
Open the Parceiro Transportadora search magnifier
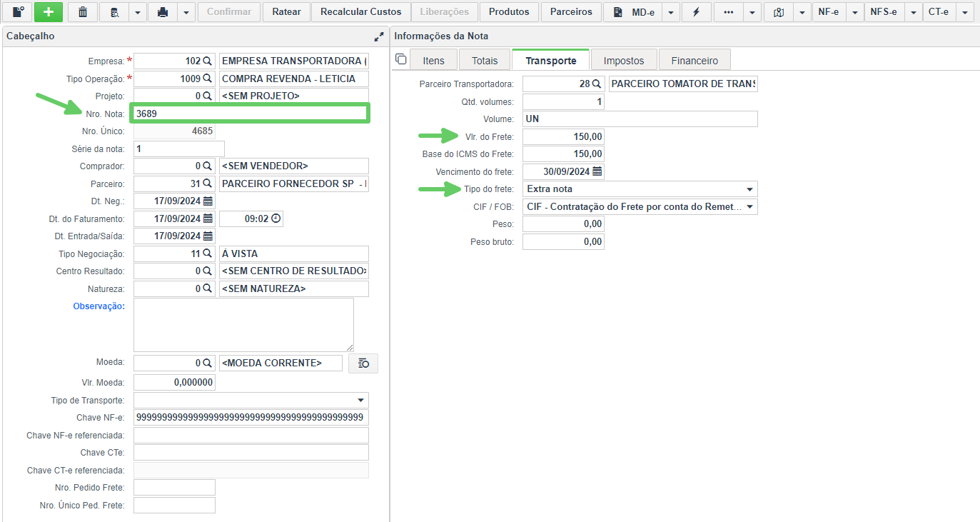coord(597,84)
